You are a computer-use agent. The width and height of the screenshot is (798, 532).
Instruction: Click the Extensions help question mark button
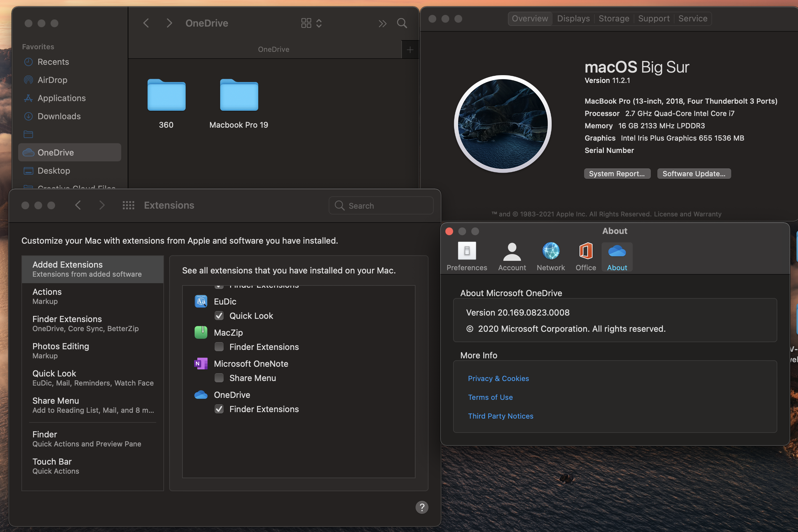coord(422,507)
